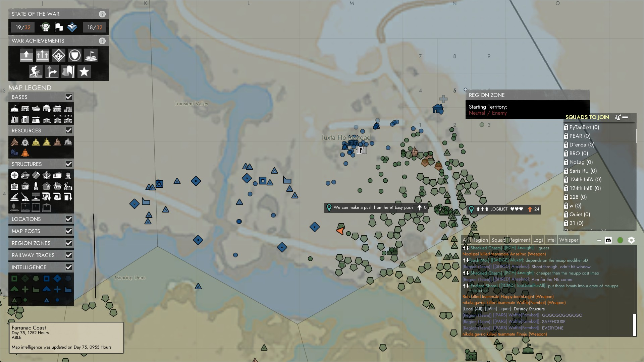Screen dimensions: 644x362
Task: Open chat settings gear icon
Action: 631,240
